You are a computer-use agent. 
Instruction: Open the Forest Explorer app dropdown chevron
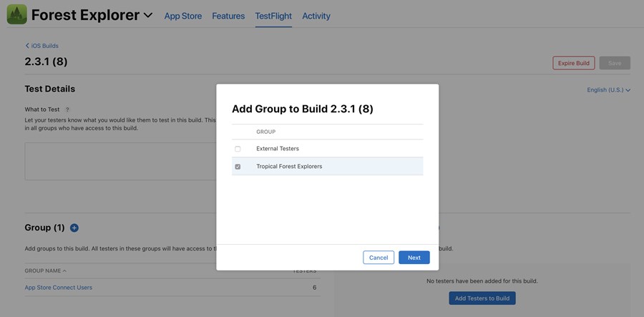pos(148,16)
